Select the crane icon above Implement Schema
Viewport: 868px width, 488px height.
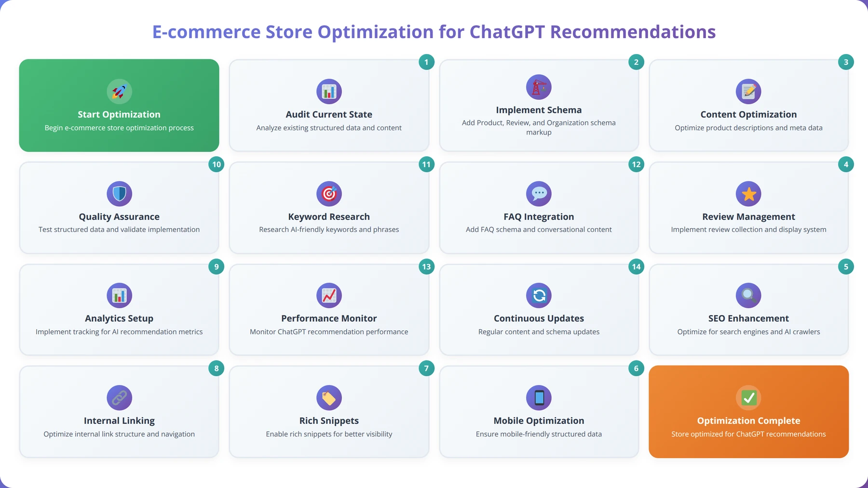(x=539, y=87)
